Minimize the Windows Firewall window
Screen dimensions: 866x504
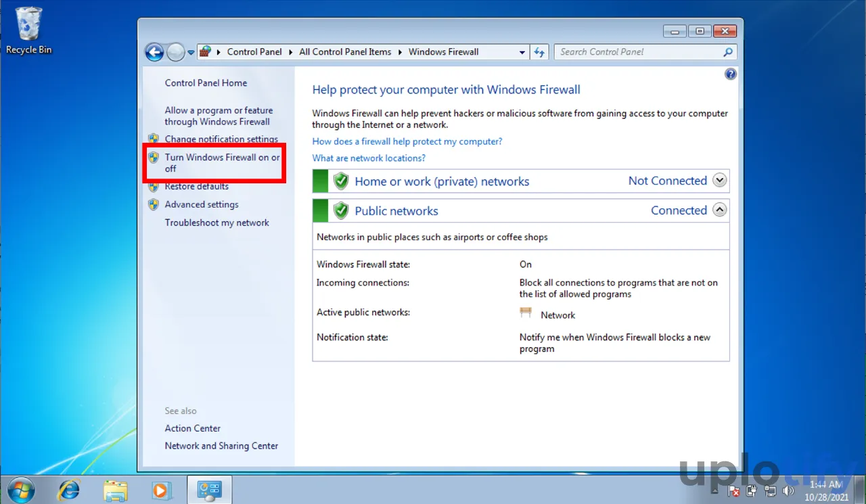(673, 31)
